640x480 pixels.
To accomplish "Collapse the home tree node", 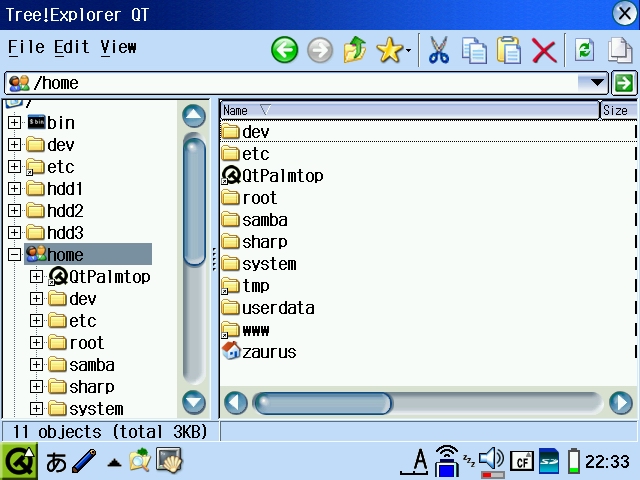I will pyautogui.click(x=14, y=255).
